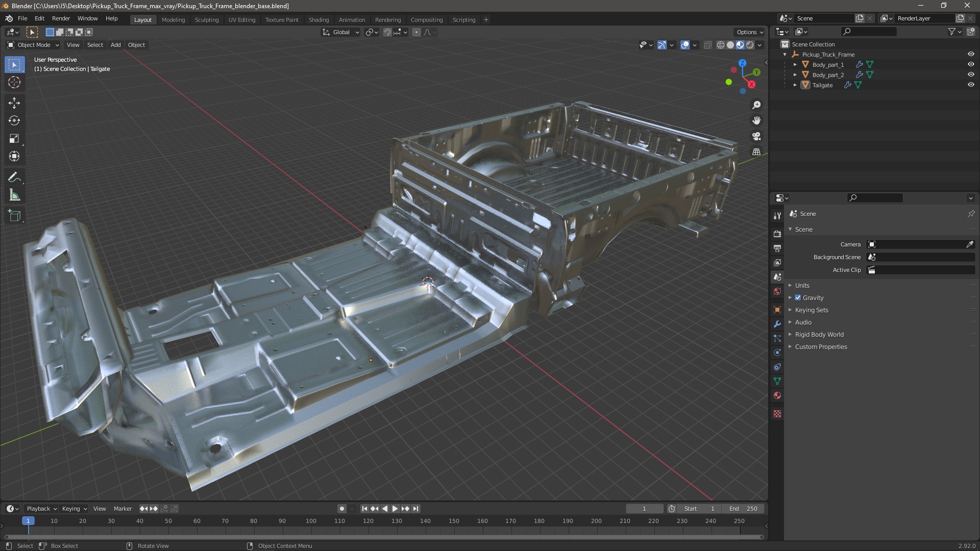Select the Move tool in toolbar

click(x=14, y=102)
